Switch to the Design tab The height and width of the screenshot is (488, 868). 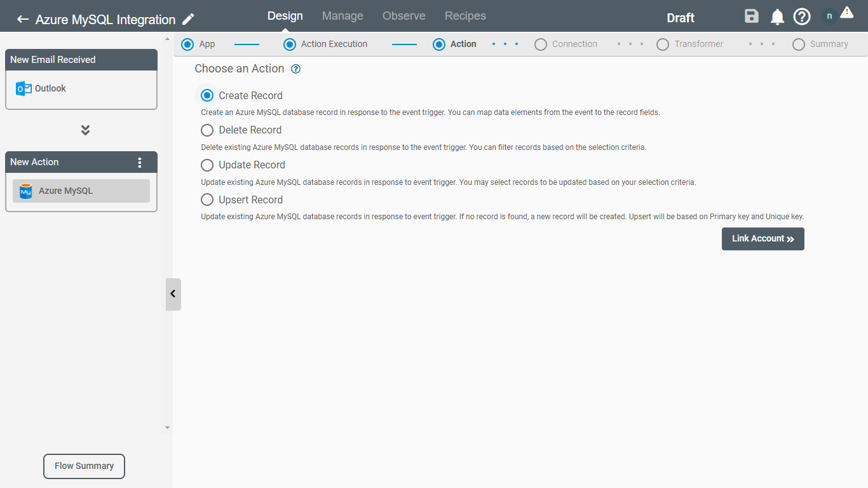(285, 16)
